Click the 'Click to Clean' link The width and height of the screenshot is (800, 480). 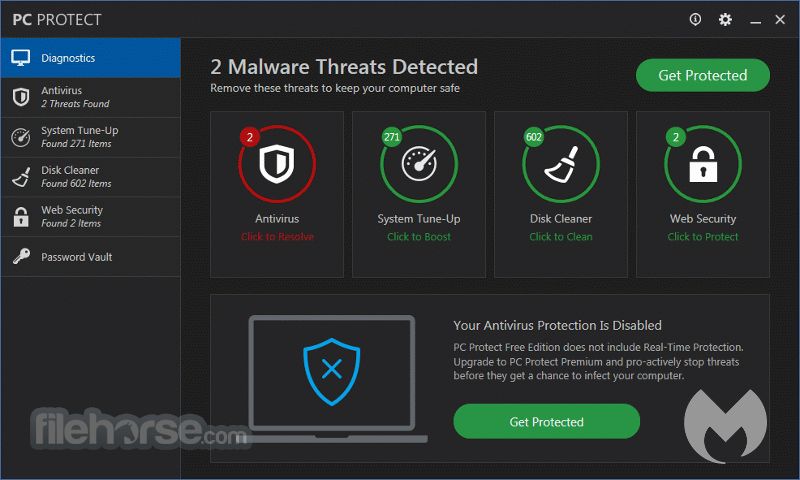pyautogui.click(x=561, y=237)
